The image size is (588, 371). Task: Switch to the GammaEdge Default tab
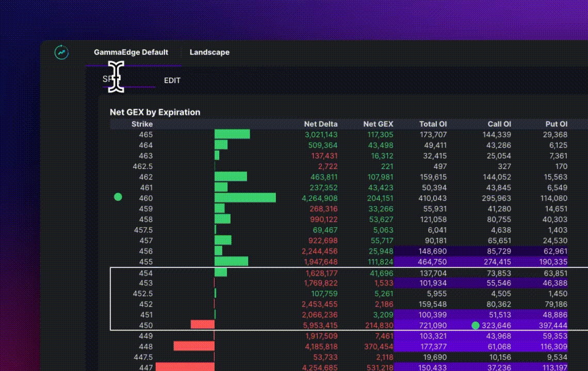(131, 52)
